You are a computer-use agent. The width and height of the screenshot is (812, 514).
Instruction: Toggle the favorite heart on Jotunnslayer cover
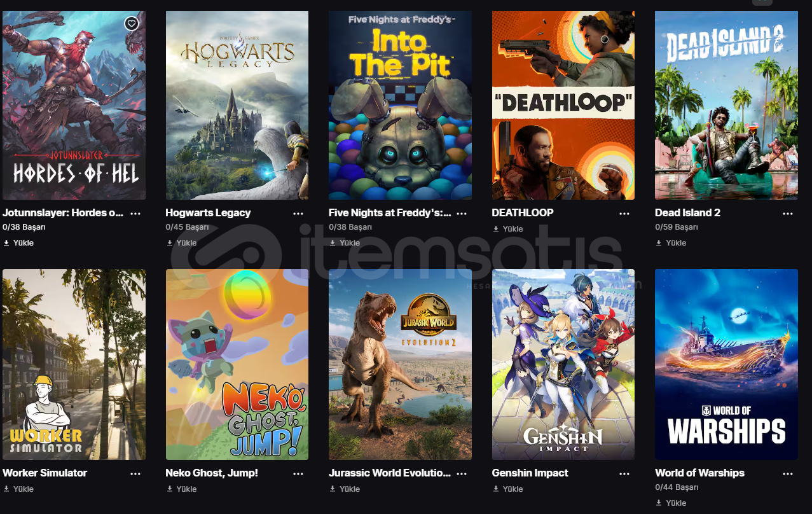(131, 24)
